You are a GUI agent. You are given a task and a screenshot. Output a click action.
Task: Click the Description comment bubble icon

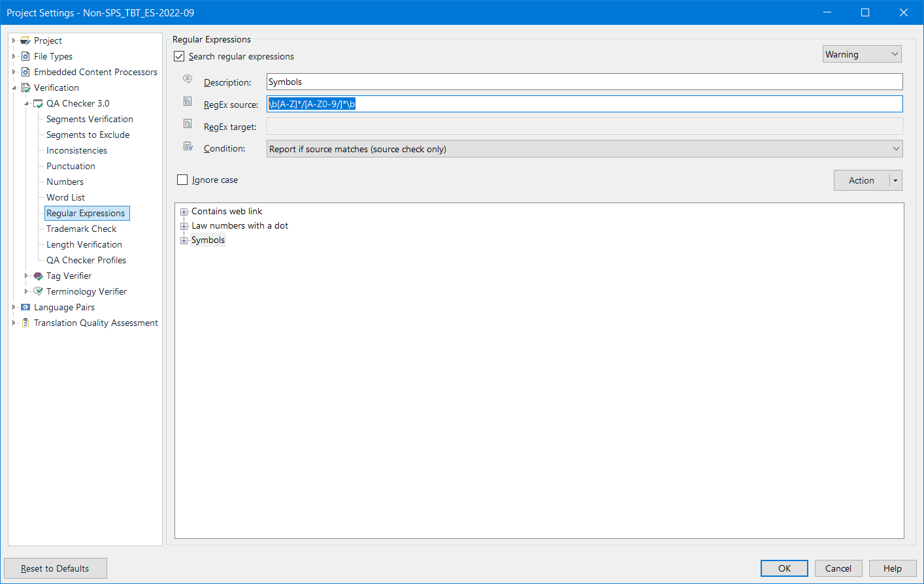pos(188,78)
